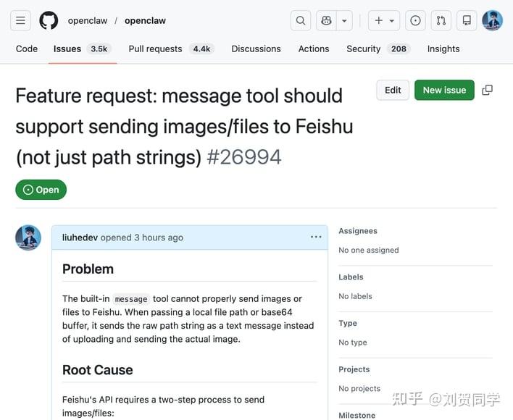513x420 pixels.
Task: Click the 'Root Cause' heading text
Action: click(98, 370)
